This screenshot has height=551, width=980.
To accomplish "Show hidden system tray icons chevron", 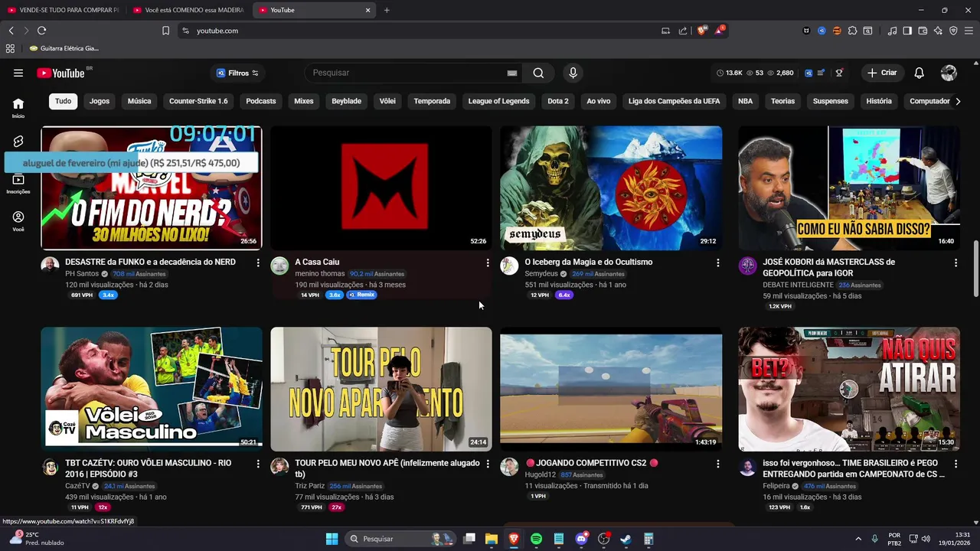I will pyautogui.click(x=858, y=539).
